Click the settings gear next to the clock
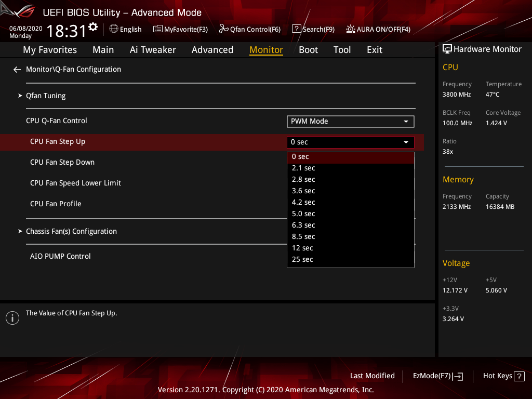The height and width of the screenshot is (399, 532). coord(93,26)
